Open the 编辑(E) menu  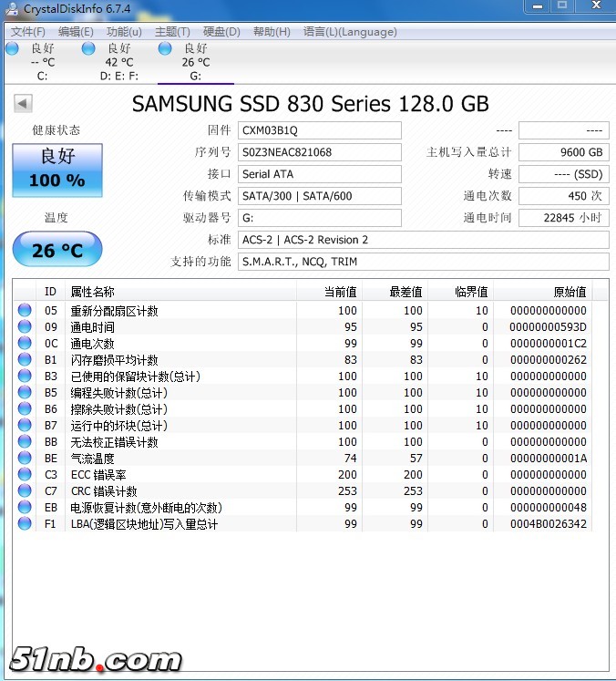coord(76,32)
